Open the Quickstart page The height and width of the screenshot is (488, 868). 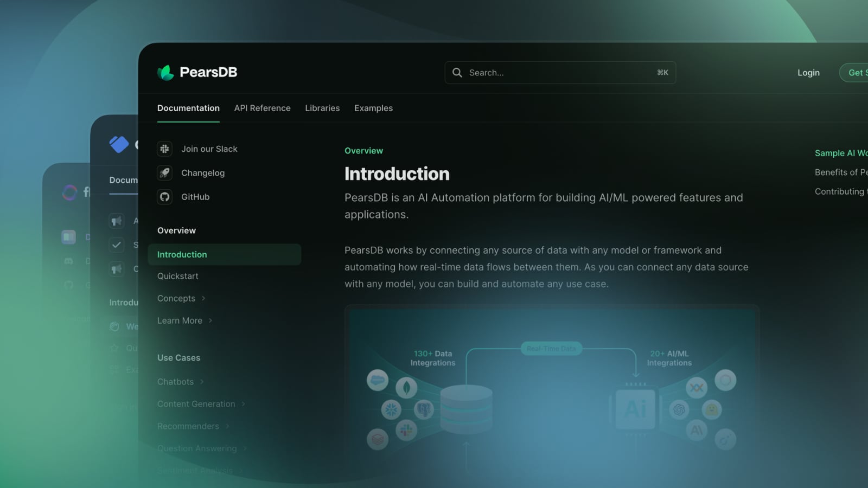(x=178, y=276)
